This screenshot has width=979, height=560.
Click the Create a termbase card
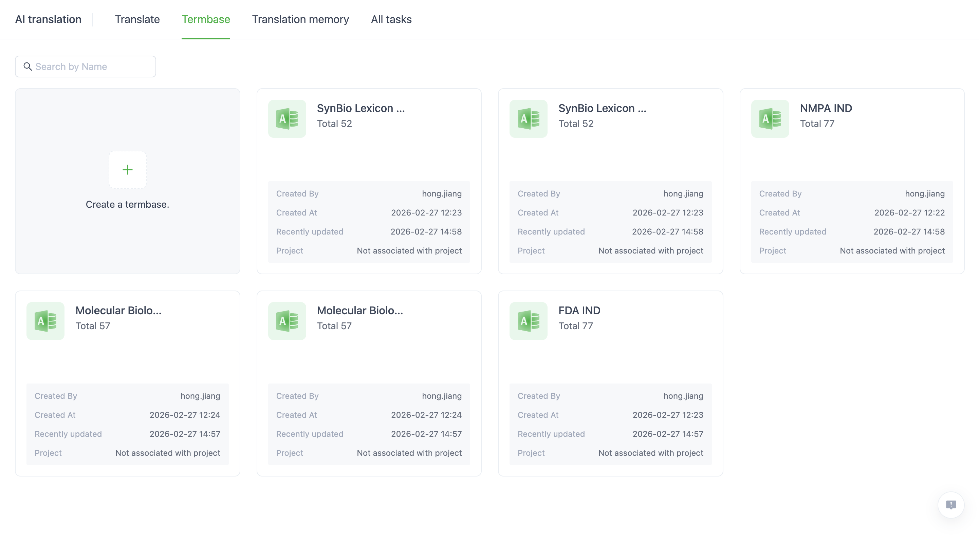click(x=127, y=182)
